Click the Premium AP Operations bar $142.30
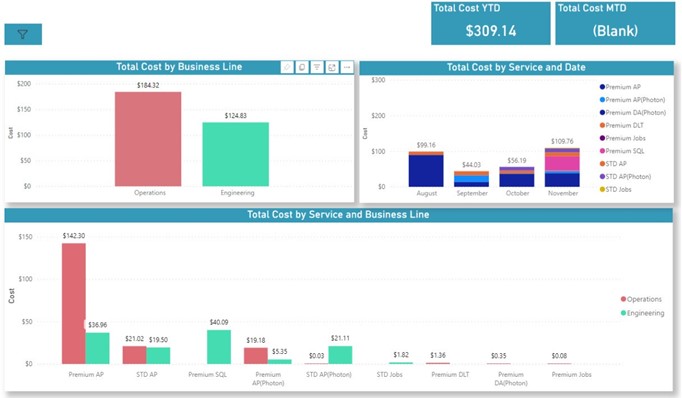Image resolution: width=682 pixels, height=398 pixels. [x=74, y=304]
